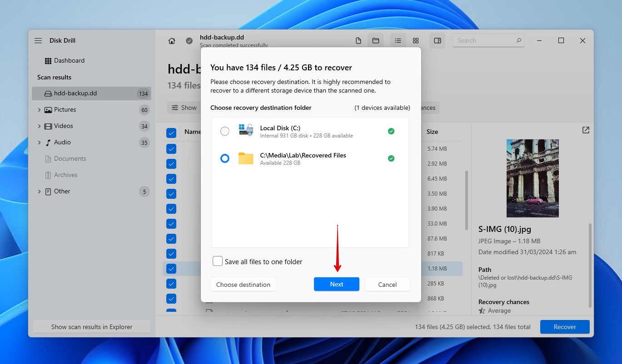Toggle the preview side panel
Image resolution: width=622 pixels, height=364 pixels.
tap(437, 40)
